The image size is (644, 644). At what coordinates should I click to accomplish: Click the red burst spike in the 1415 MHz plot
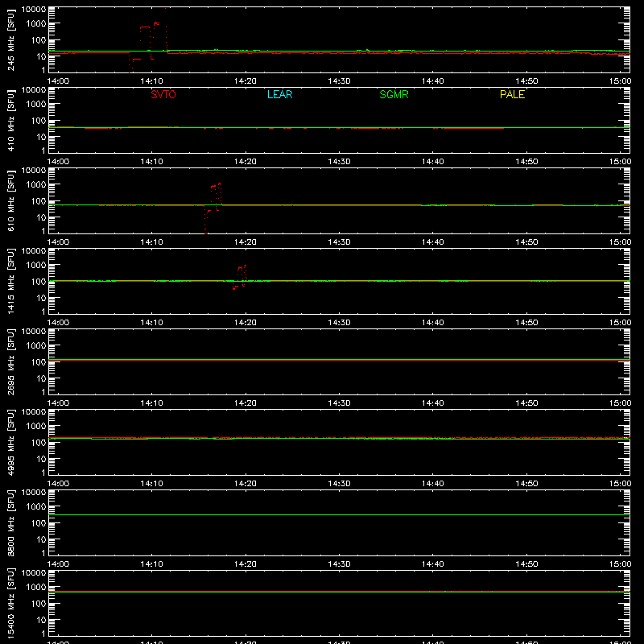pyautogui.click(x=240, y=277)
